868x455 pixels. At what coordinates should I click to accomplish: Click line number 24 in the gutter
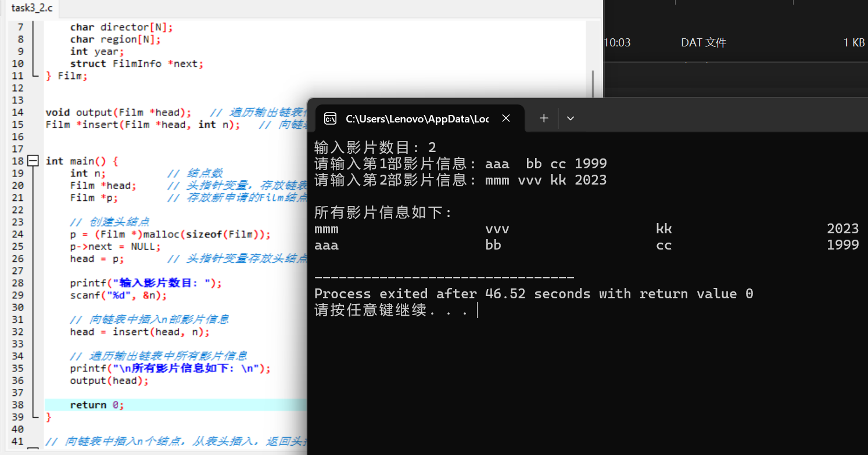tap(17, 234)
